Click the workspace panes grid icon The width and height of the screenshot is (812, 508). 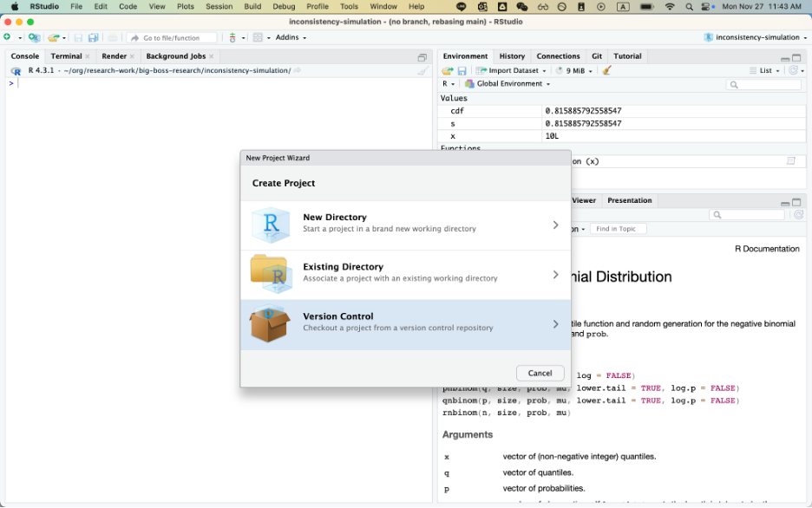[258, 37]
